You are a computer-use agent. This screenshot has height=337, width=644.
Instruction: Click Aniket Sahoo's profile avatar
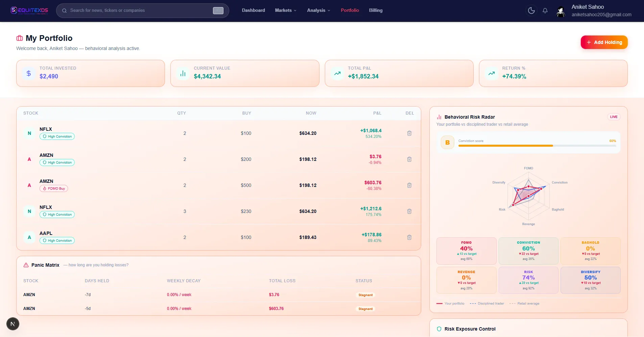pos(560,11)
